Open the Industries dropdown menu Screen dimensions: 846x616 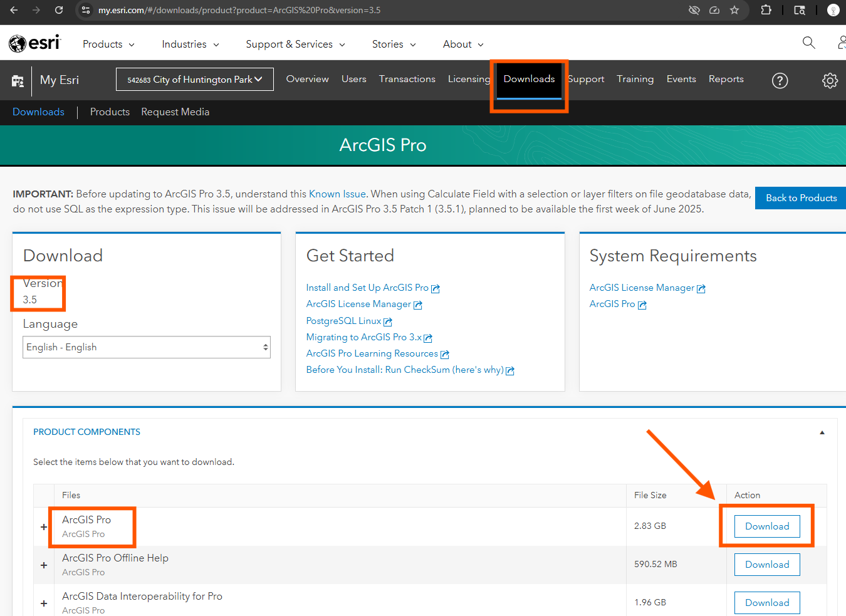pyautogui.click(x=191, y=44)
